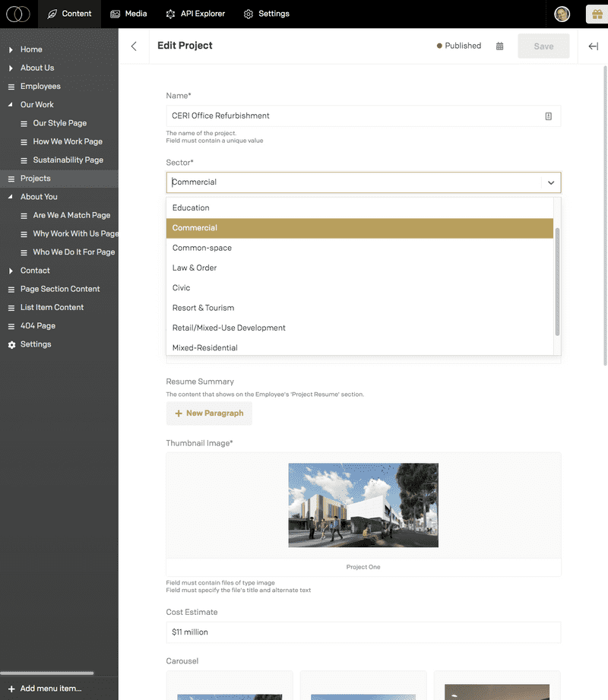Open the top bar Settings tab
The height and width of the screenshot is (700, 608).
pos(267,14)
